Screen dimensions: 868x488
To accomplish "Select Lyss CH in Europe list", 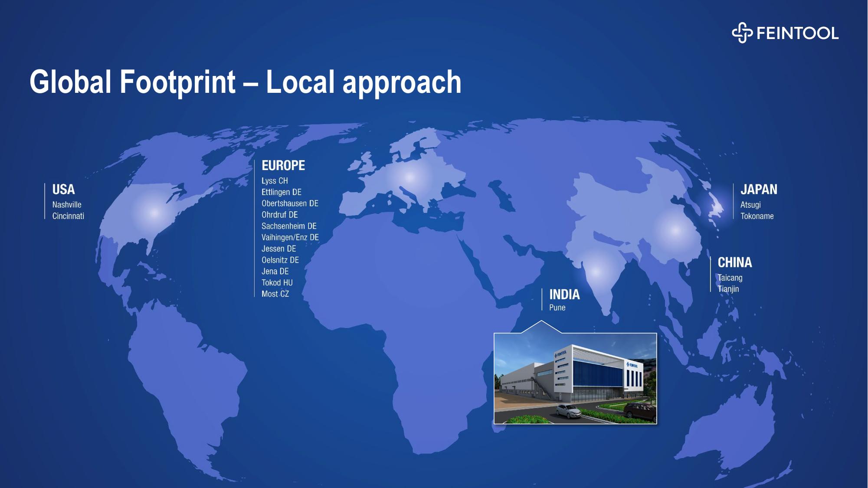I will pos(275,181).
